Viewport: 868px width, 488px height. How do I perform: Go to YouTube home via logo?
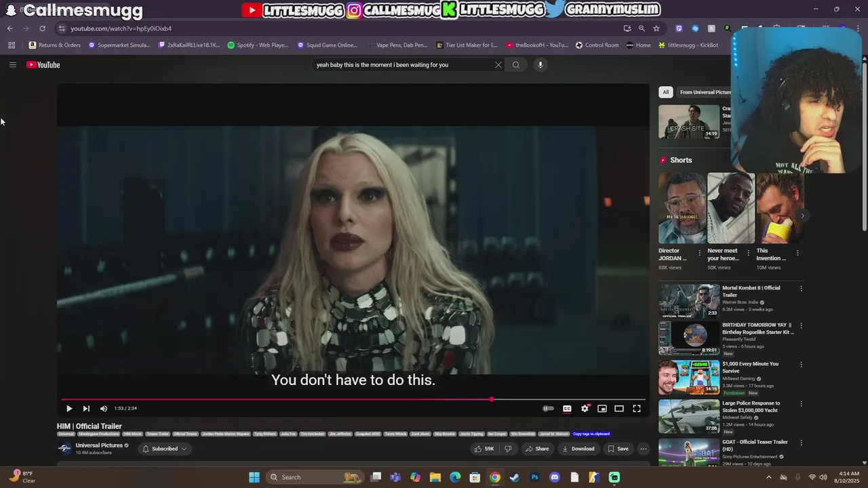[43, 64]
